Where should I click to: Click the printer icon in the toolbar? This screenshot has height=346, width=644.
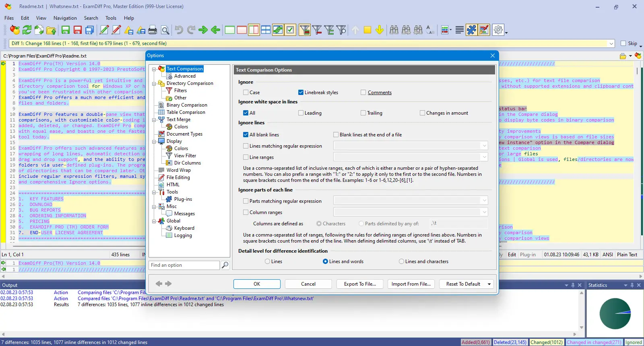[153, 30]
